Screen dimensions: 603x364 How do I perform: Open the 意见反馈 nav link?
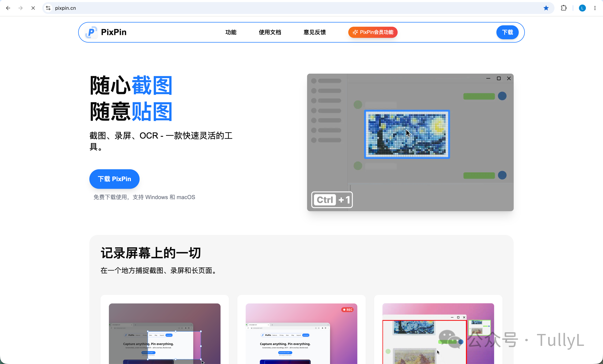click(315, 32)
